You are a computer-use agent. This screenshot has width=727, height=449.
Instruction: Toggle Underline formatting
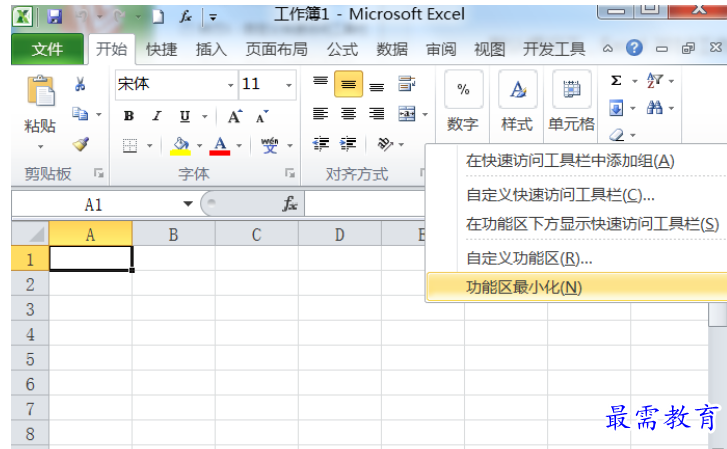click(x=185, y=116)
